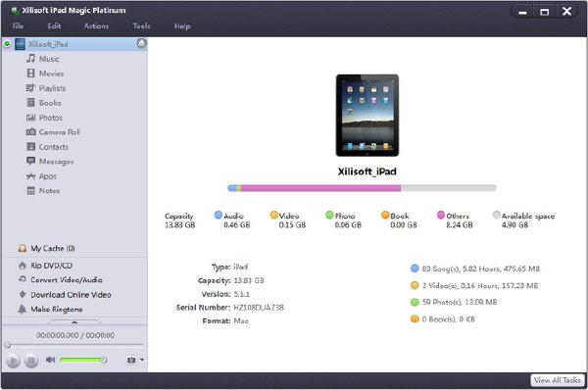The width and height of the screenshot is (588, 390).
Task: Click the Audio blue color dot
Action: click(x=218, y=215)
